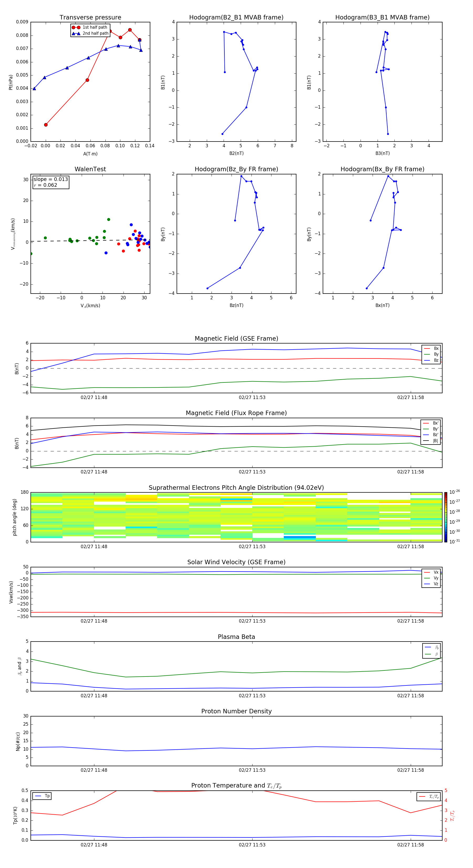Viewport: 473px width, 868px height.
Task: Click the 'B3(nT)' x-axis label
Action: (x=382, y=153)
